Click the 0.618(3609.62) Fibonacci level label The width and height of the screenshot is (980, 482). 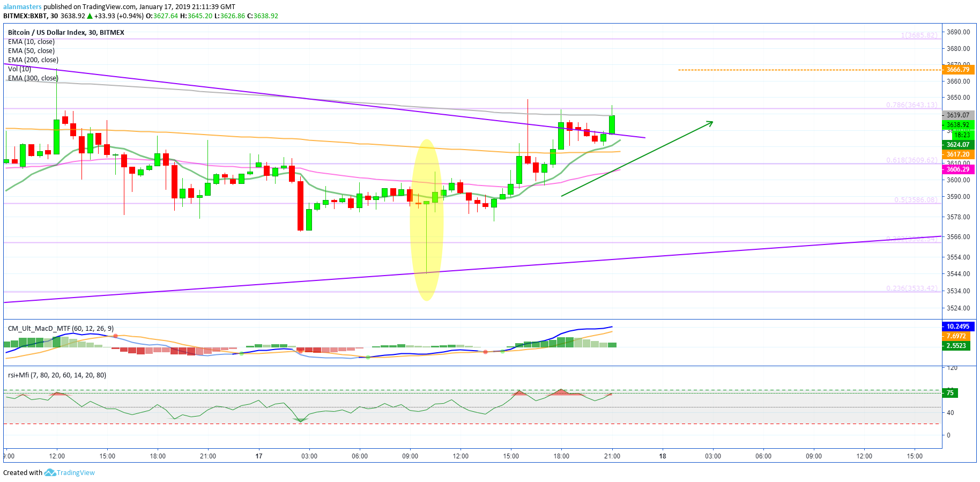pos(911,160)
